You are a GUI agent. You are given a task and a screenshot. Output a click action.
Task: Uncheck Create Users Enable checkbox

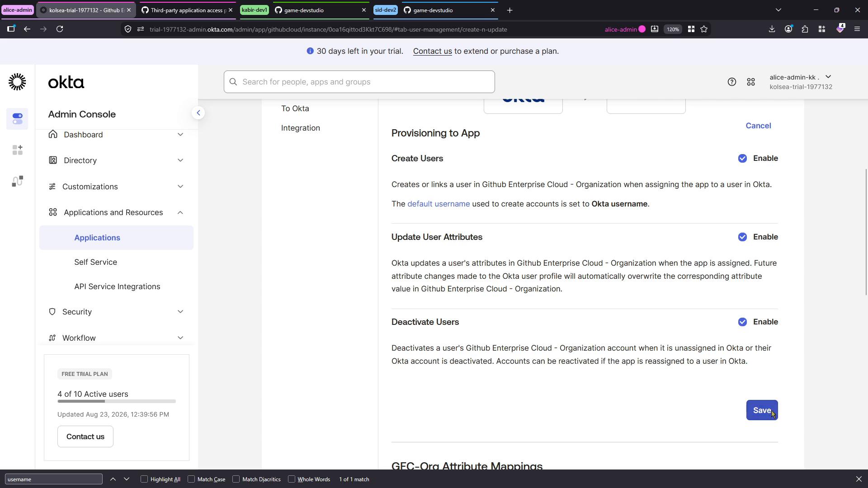pyautogui.click(x=742, y=158)
